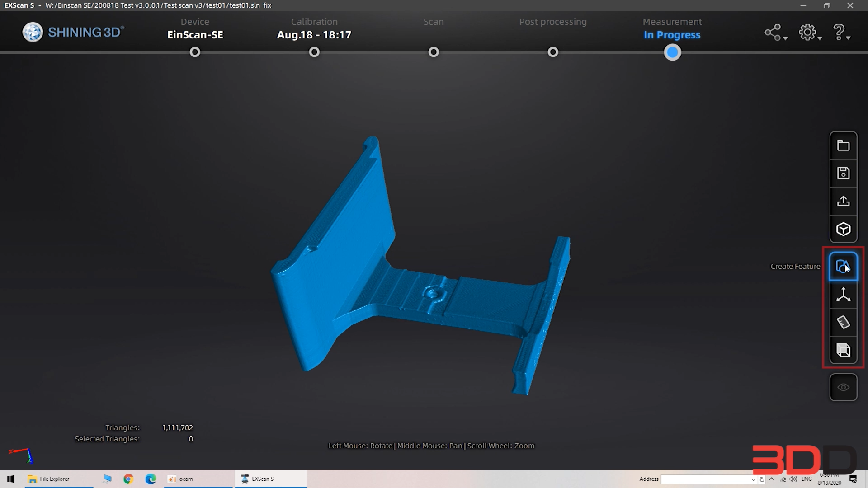The width and height of the screenshot is (868, 488).
Task: Go to the Scan step
Action: (434, 52)
